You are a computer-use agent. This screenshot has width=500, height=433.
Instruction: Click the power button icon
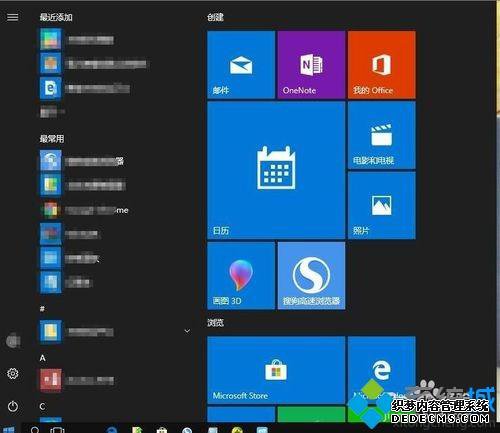pos(13,406)
